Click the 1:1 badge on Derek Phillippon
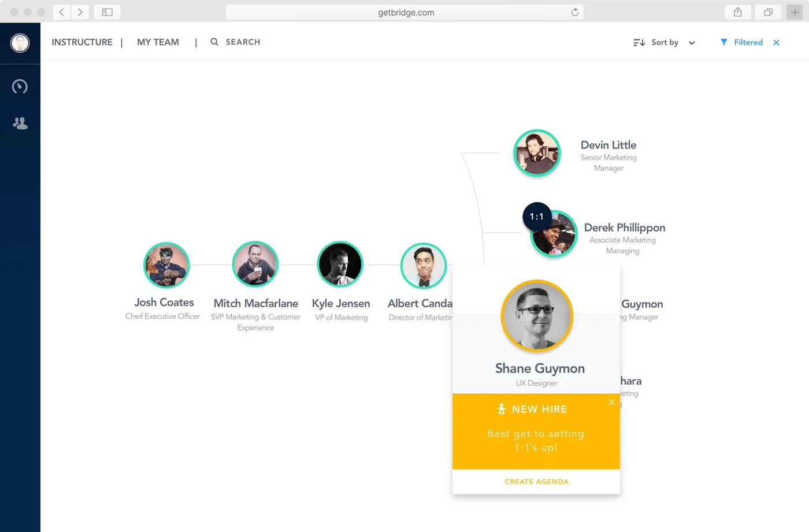Screen dimensions: 809x532 tap(537, 217)
